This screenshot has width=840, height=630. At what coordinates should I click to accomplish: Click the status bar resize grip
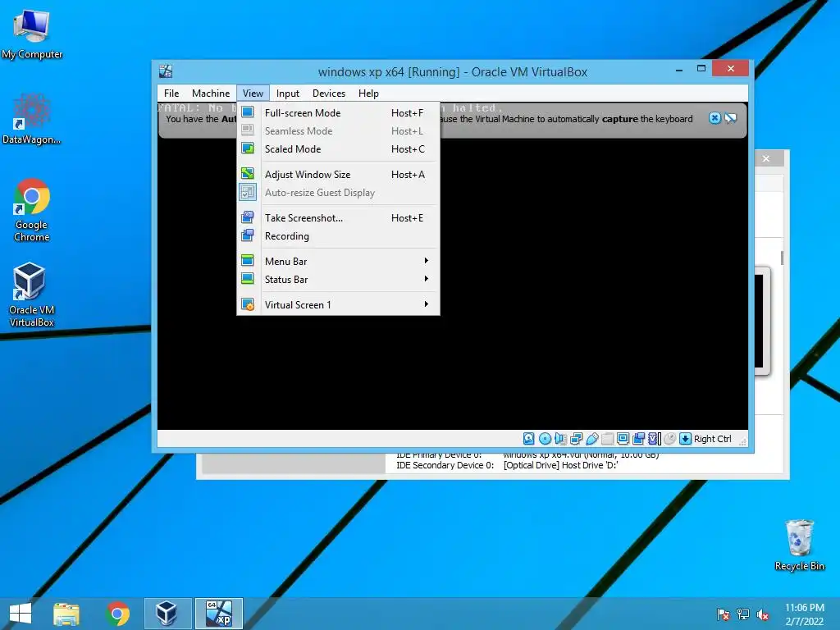tap(742, 441)
